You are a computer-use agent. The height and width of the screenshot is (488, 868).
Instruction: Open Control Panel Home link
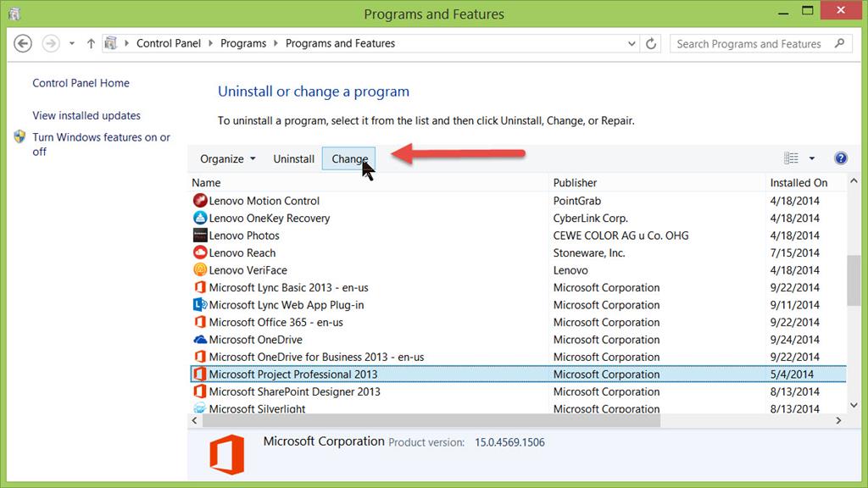81,83
